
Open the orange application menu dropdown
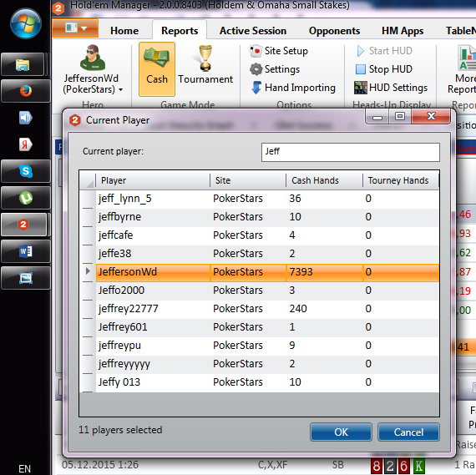pos(75,28)
